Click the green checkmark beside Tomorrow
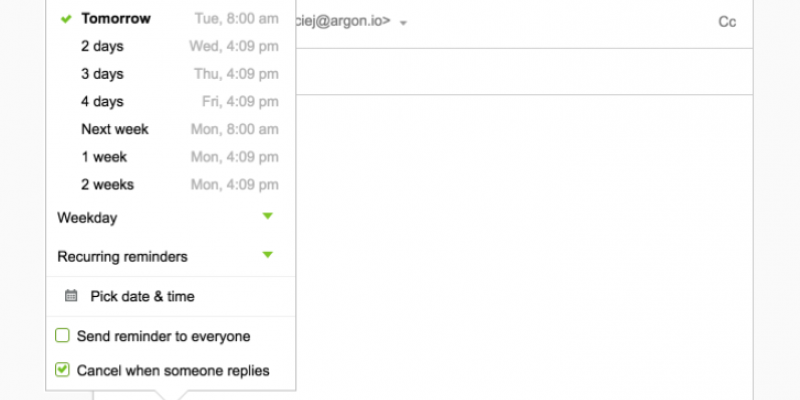800x400 pixels. [x=66, y=19]
